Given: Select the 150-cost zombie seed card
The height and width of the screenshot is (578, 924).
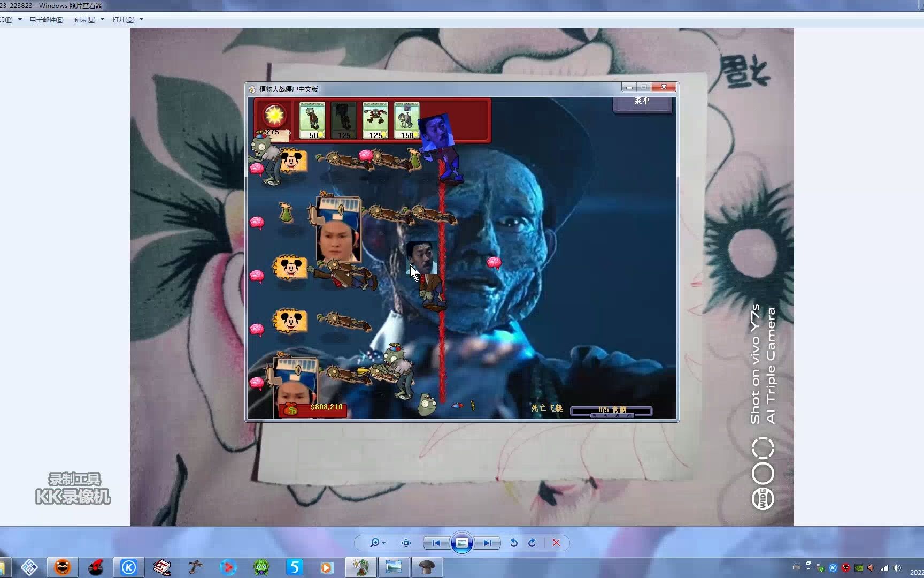Looking at the screenshot, I should pos(407,120).
